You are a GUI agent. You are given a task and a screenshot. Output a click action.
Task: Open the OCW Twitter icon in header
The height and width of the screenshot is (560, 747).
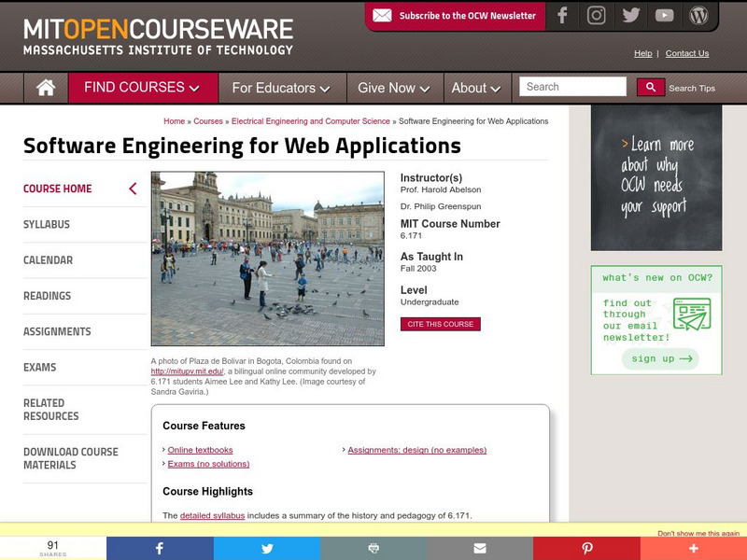coord(631,15)
